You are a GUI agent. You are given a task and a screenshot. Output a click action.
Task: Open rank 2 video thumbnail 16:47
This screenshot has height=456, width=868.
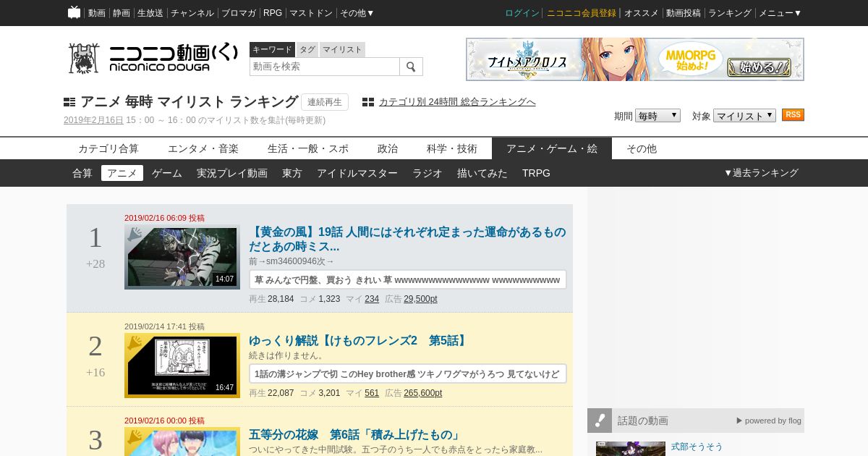tap(182, 366)
